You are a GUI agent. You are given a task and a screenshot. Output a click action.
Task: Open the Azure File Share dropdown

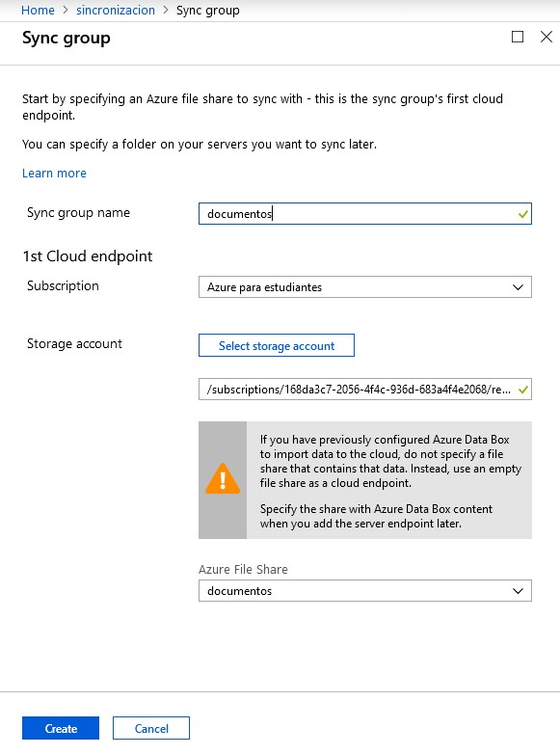tap(365, 591)
